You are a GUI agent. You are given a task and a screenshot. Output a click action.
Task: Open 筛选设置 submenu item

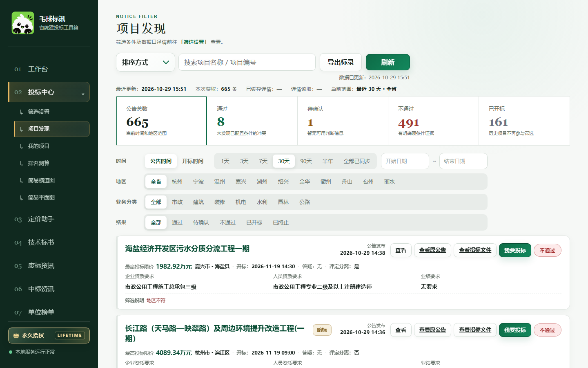pyautogui.click(x=52, y=112)
